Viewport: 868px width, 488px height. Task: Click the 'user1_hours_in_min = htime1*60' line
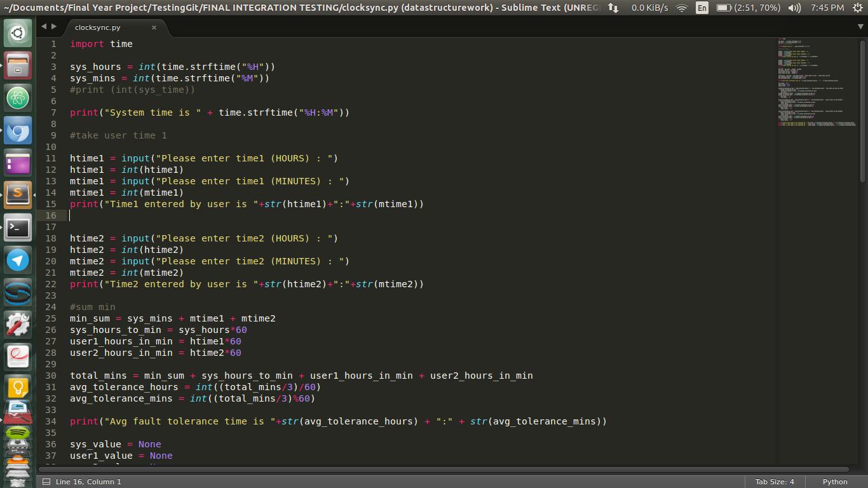point(156,341)
